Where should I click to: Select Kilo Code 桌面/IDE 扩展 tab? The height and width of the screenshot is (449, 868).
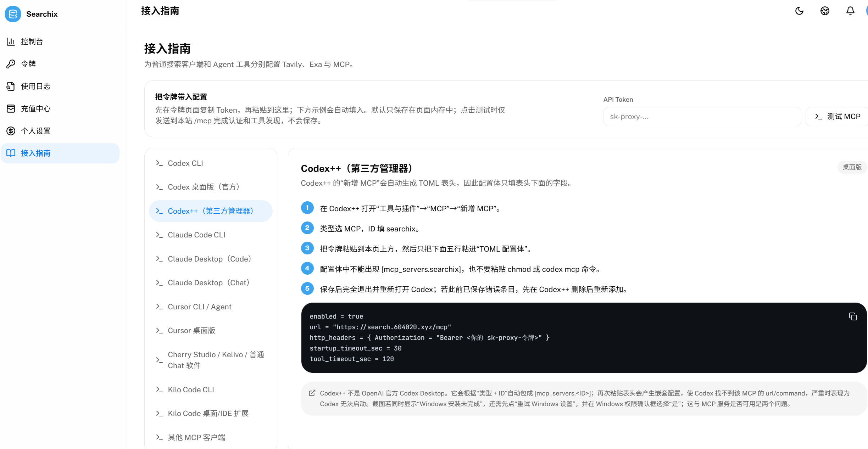[x=211, y=414]
